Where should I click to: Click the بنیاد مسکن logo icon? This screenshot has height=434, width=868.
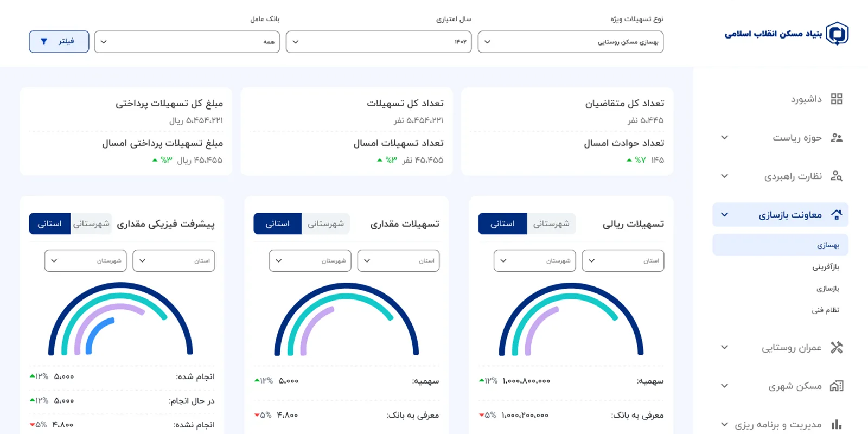(837, 34)
